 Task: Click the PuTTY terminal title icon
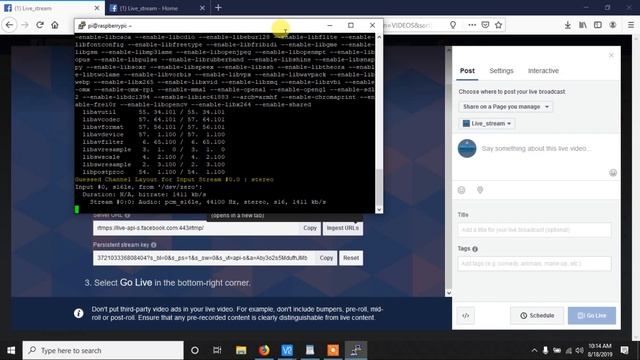(82, 25)
